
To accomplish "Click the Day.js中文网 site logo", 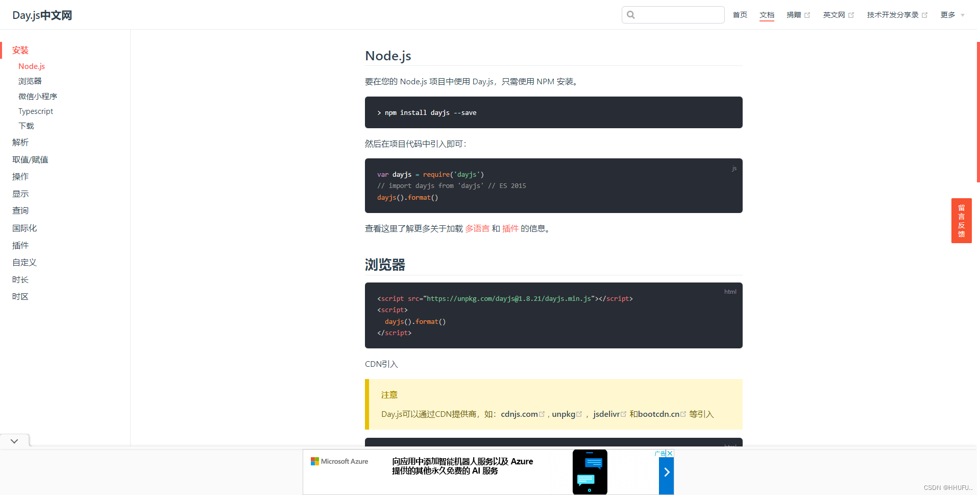I will click(x=42, y=15).
